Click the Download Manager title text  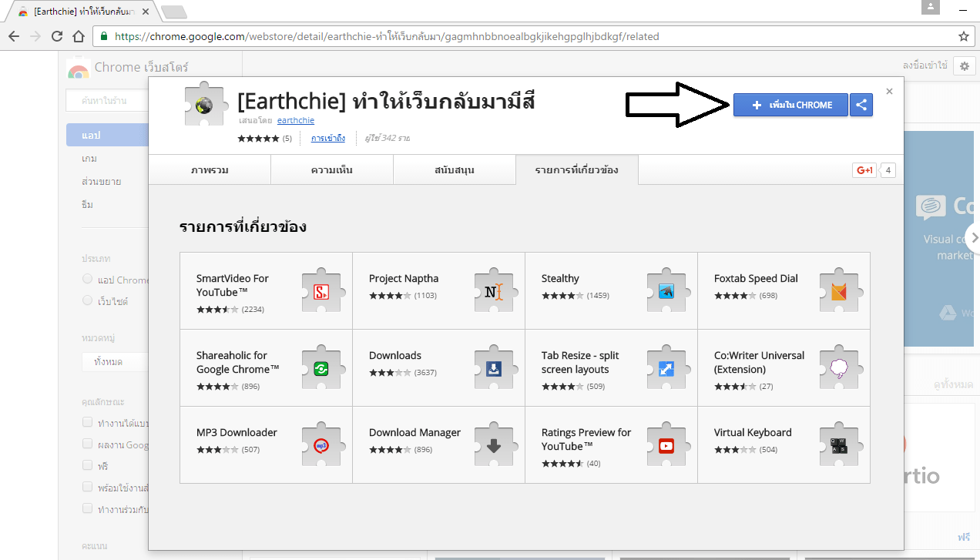(x=414, y=432)
